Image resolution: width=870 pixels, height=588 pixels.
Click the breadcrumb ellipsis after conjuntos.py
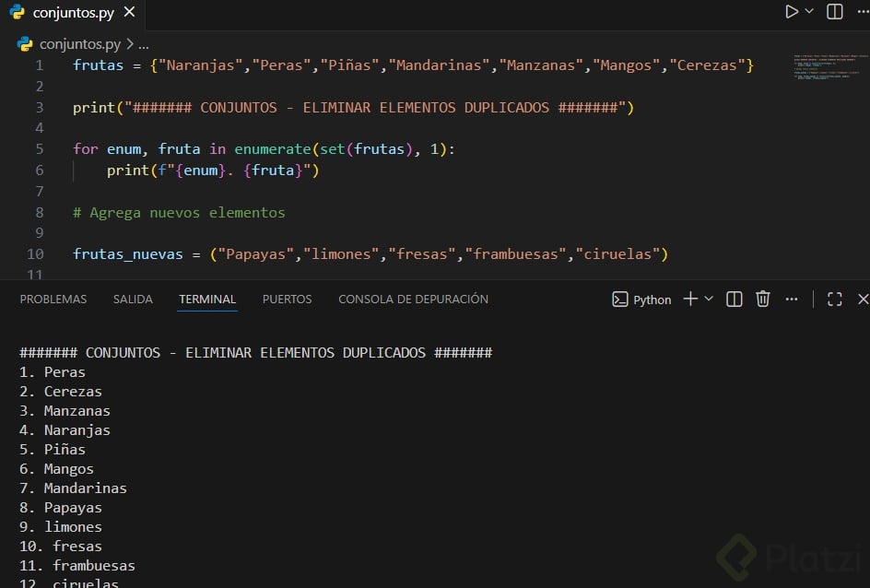point(144,45)
